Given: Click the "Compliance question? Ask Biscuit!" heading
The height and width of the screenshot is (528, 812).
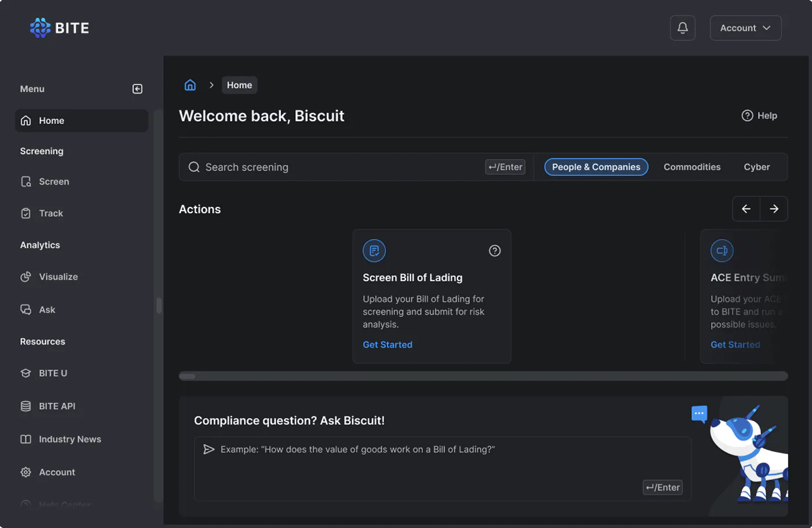Looking at the screenshot, I should point(289,421).
